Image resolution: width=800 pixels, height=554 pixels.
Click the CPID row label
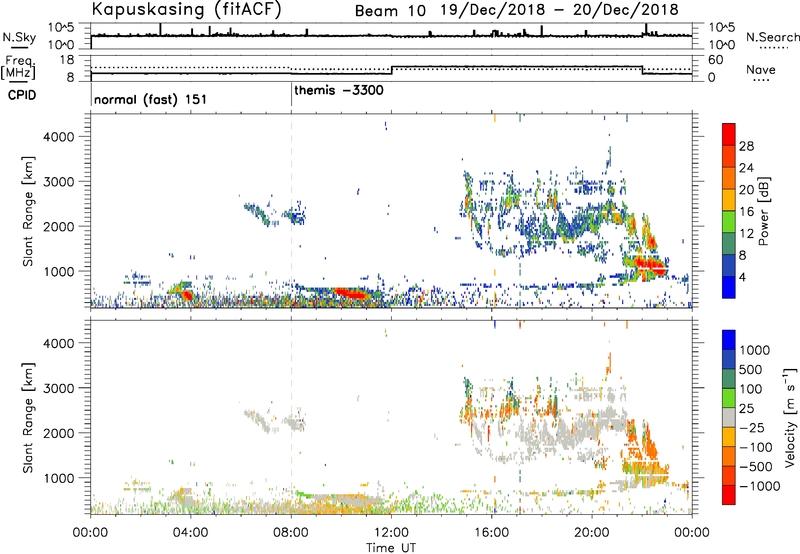(22, 95)
